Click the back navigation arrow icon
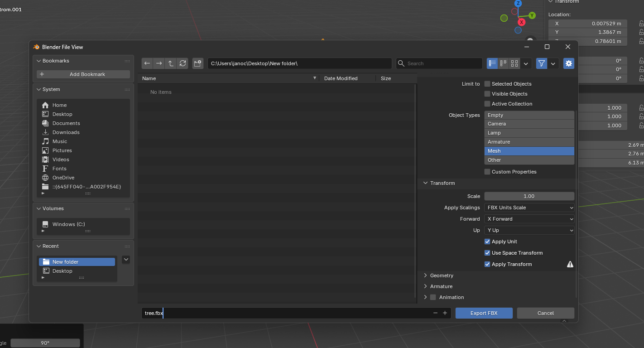 click(147, 63)
